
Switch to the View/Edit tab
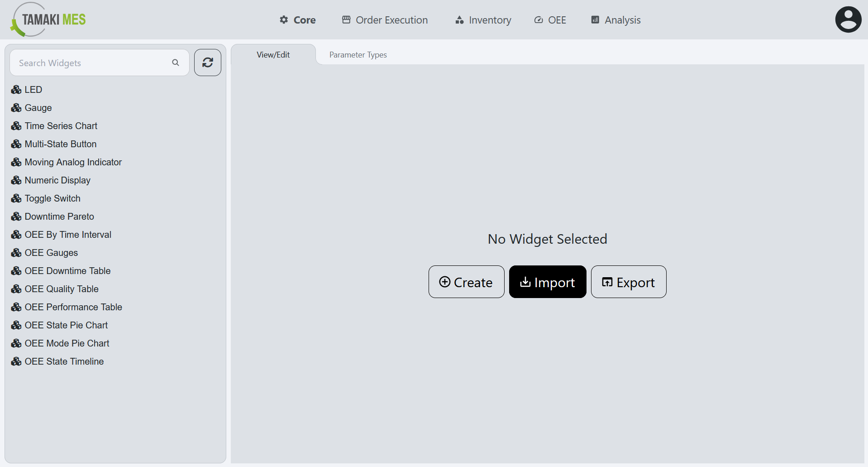click(273, 54)
